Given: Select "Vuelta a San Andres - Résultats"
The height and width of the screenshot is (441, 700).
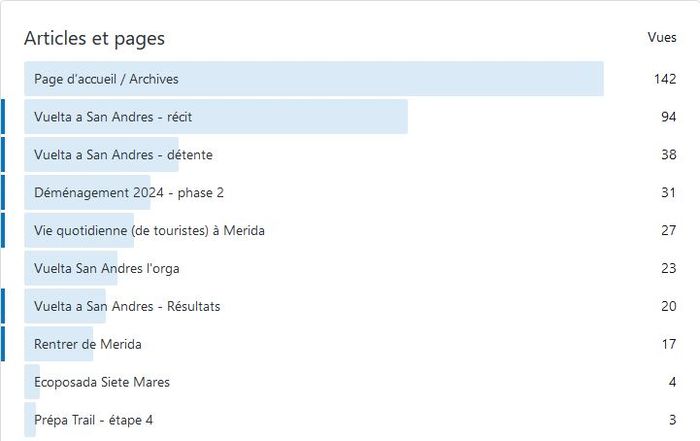Looking at the screenshot, I should 127,307.
